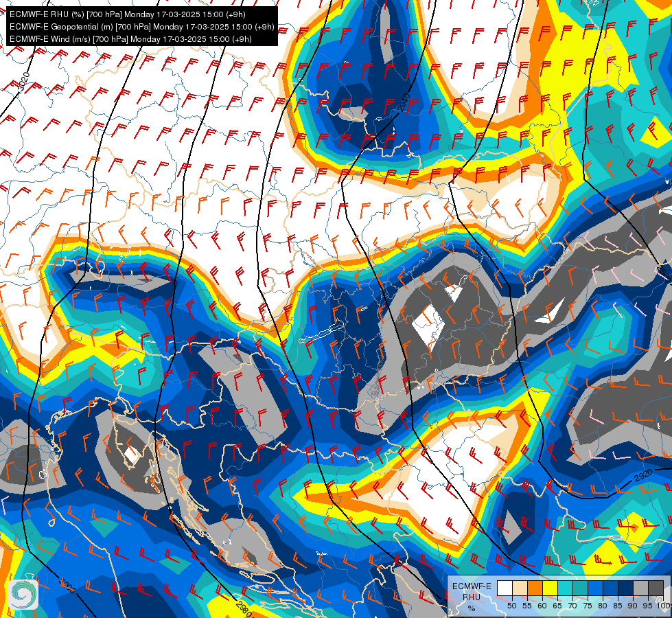The width and height of the screenshot is (672, 618).
Task: Select the orange 55-60 legend swatch
Action: pyautogui.click(x=535, y=588)
